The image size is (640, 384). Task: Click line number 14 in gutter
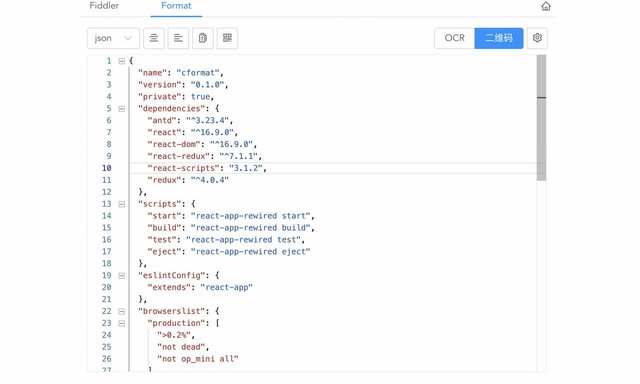coord(107,216)
